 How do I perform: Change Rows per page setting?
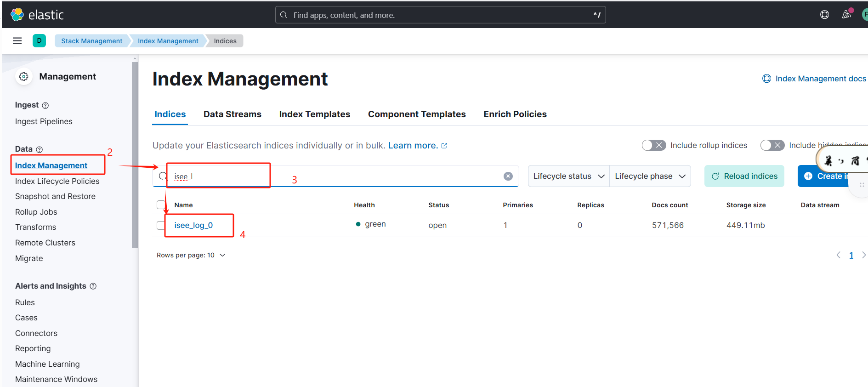(191, 255)
